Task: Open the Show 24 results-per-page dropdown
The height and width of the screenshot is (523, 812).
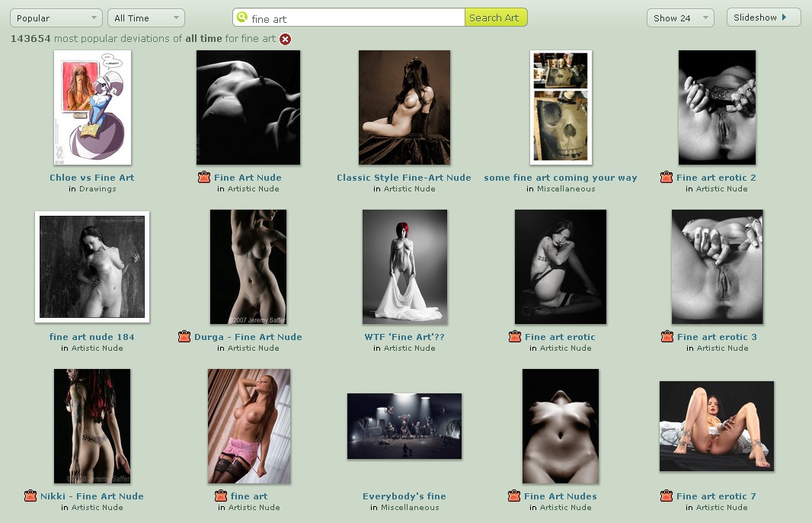Action: point(679,17)
